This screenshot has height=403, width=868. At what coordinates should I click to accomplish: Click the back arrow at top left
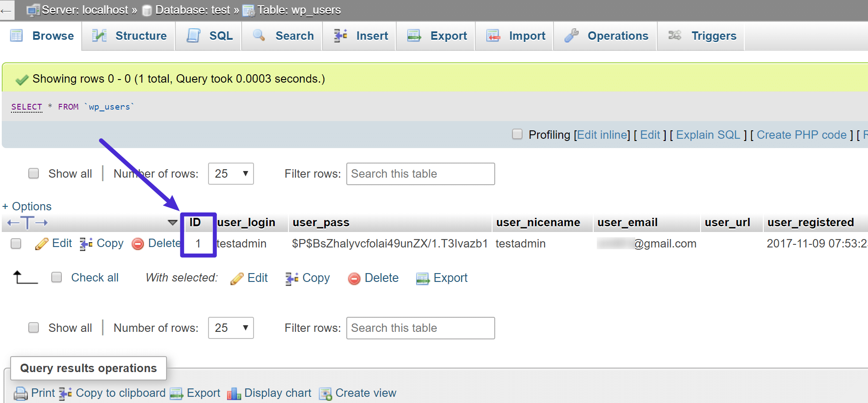(x=7, y=10)
